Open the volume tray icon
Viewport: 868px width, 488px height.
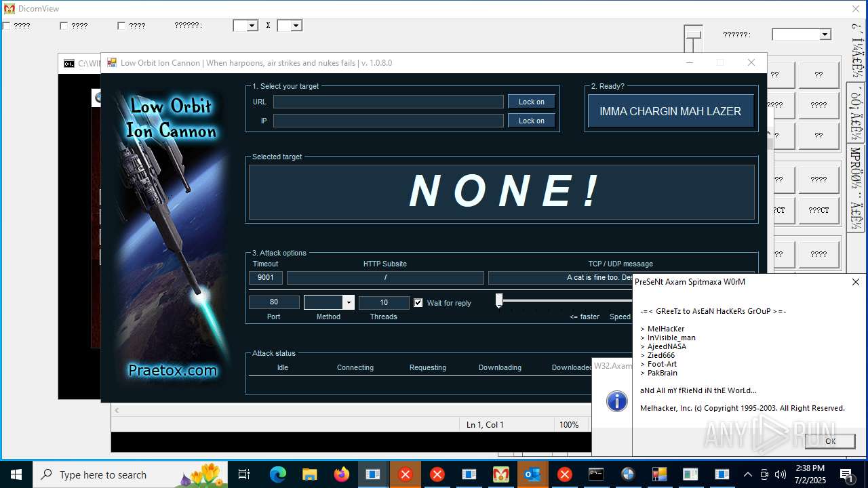click(x=781, y=474)
